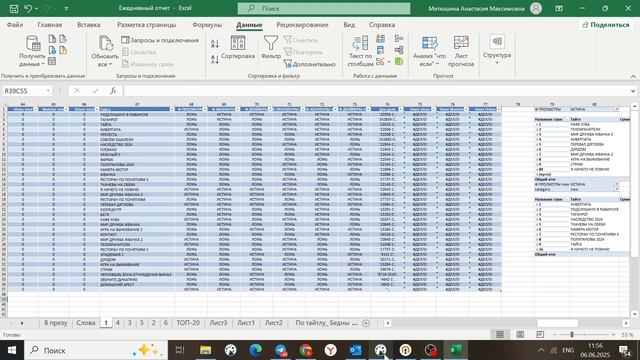
Task: Sort descending Я to A
Action: pos(215,60)
